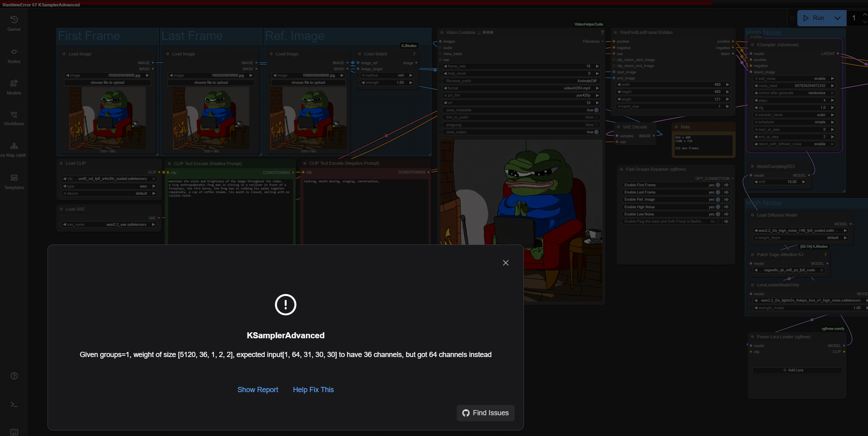The width and height of the screenshot is (868, 436).
Task: Toggle Enable High Noise switch
Action: [x=718, y=207]
